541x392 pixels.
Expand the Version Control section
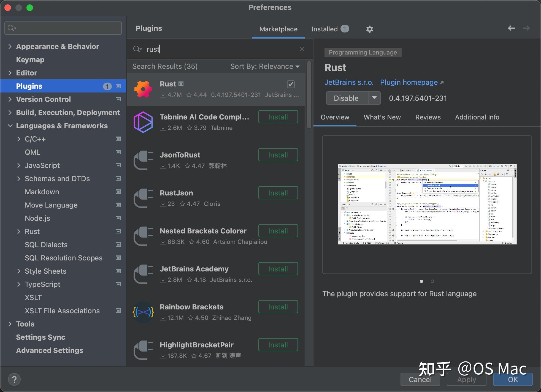point(10,99)
